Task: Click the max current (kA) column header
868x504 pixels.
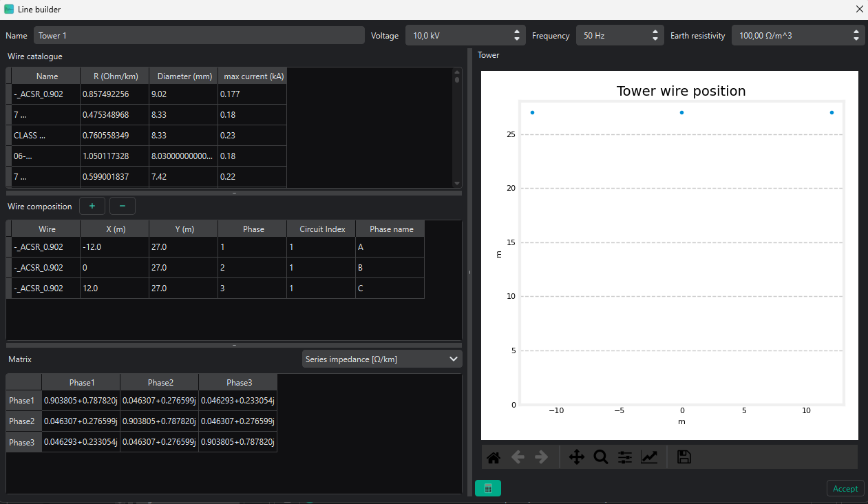Action: (x=253, y=76)
